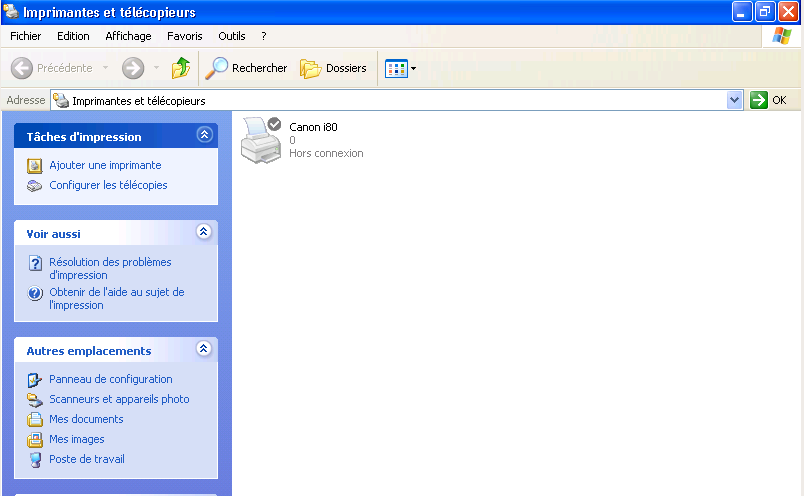Open the Affichage menu
Viewport: 804px width, 496px height.
[128, 36]
